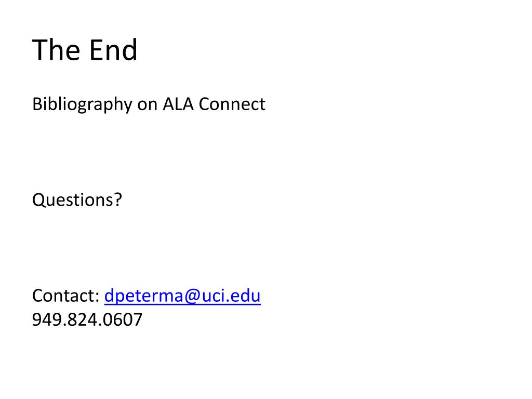Click the word "Connect" in the bibliography line
This screenshot has height=399, width=532.
click(x=232, y=104)
